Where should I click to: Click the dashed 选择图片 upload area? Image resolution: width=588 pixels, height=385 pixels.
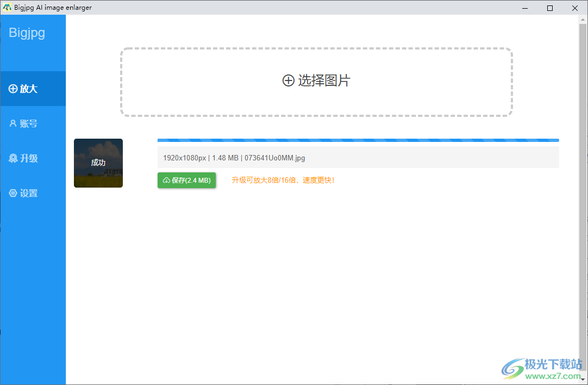[316, 80]
